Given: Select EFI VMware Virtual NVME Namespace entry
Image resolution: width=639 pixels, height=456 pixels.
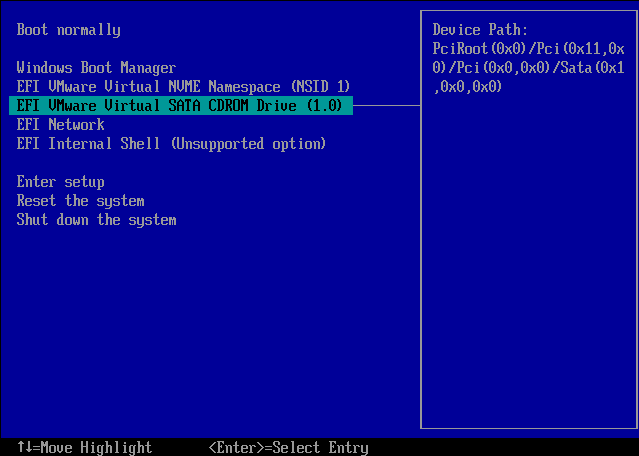Looking at the screenshot, I should tap(182, 86).
